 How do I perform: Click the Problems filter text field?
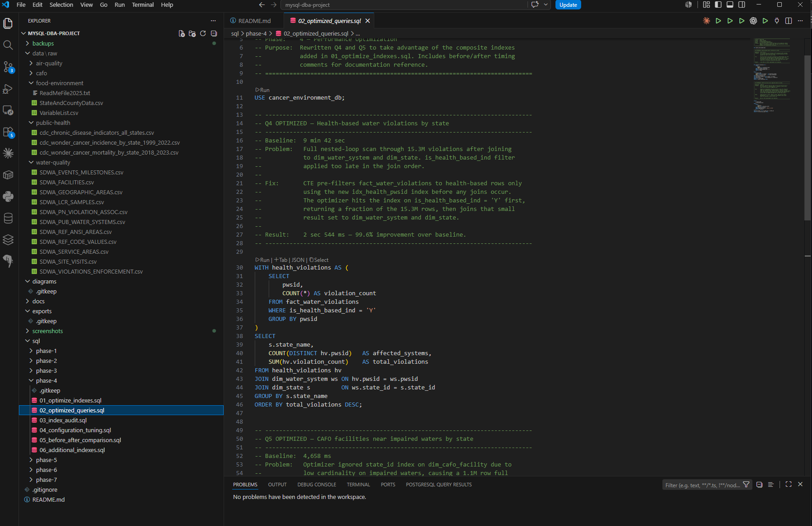click(x=702, y=485)
